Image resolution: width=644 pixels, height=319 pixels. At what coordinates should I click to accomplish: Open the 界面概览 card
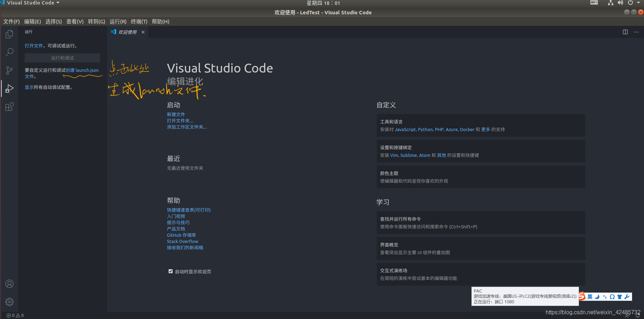click(481, 249)
